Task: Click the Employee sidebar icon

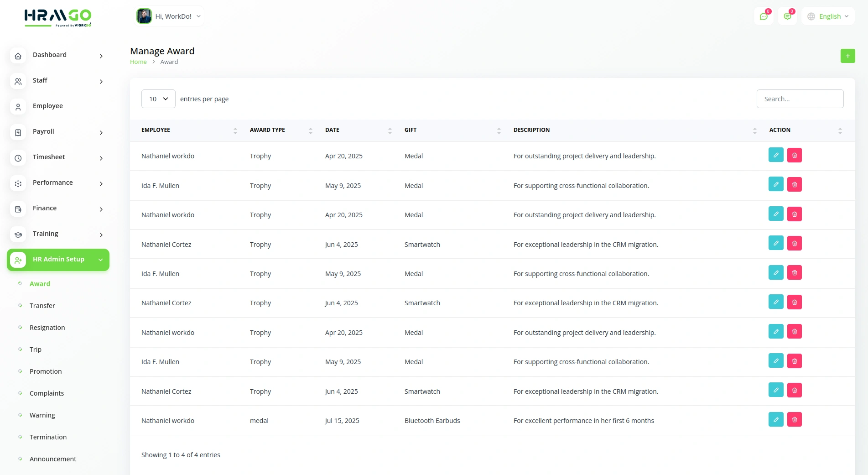Action: point(18,107)
